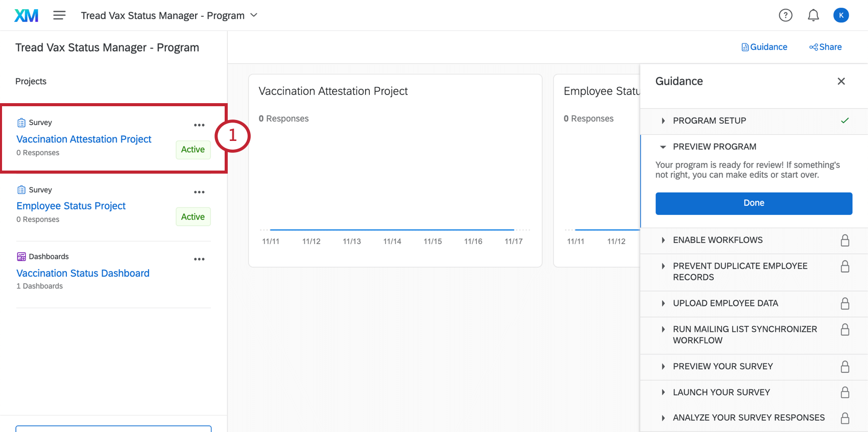Open the hamburger navigation menu
This screenshot has width=868, height=432.
[x=59, y=15]
